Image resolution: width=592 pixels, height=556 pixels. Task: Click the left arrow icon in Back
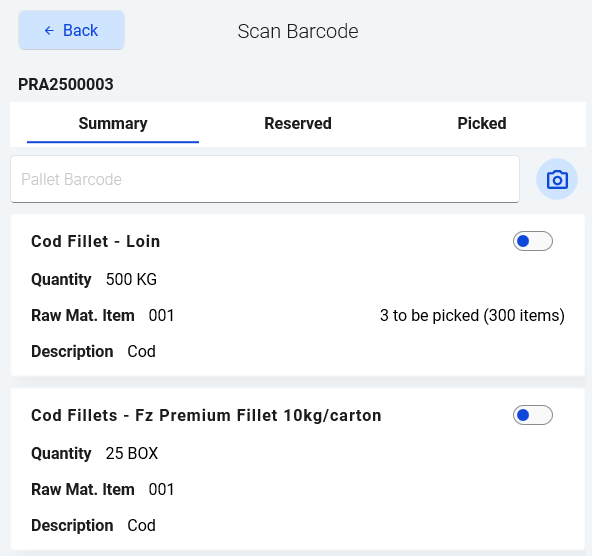[49, 31]
